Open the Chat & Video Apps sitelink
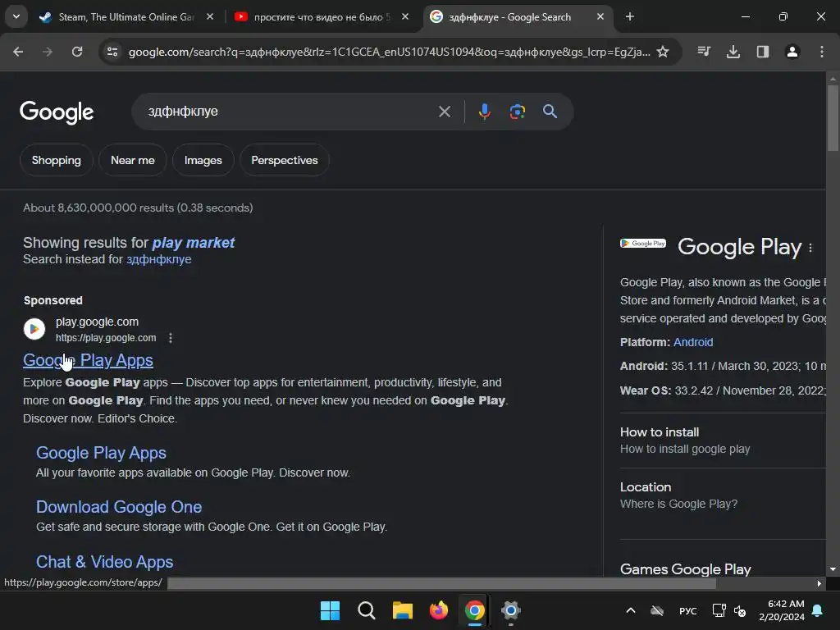The height and width of the screenshot is (630, 840). coord(104,562)
